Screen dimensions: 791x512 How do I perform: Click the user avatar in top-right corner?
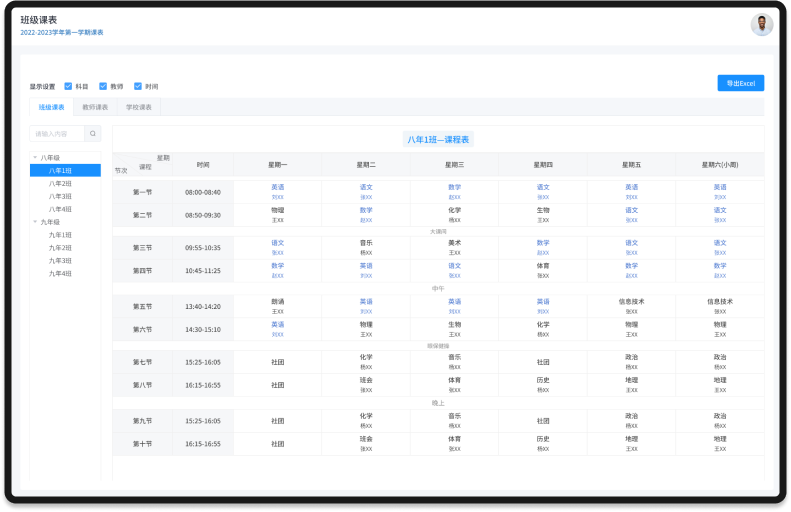pyautogui.click(x=762, y=25)
